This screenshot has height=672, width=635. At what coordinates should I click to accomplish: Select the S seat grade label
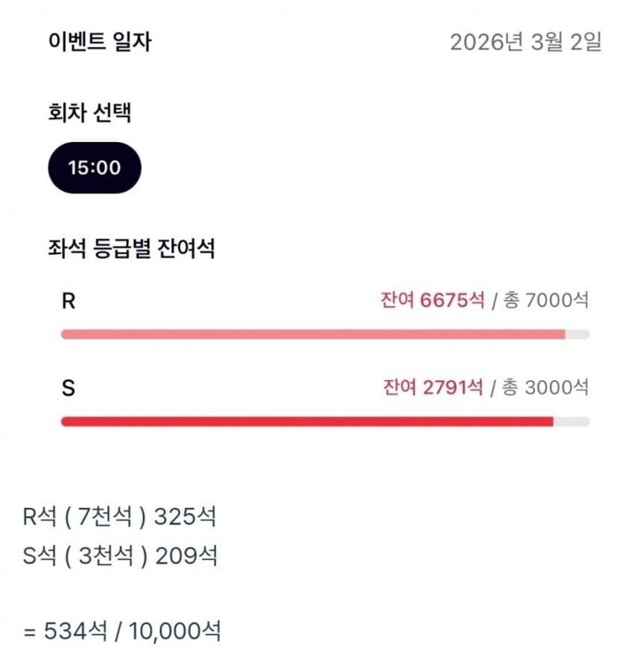68,388
